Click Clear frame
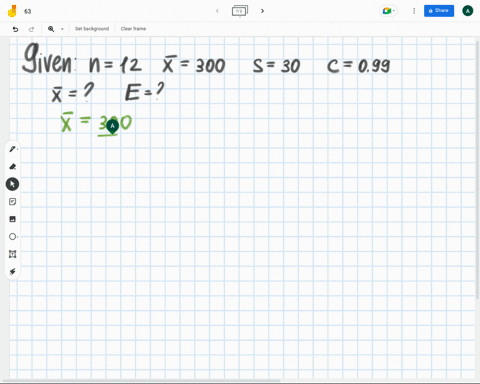Image resolution: width=480 pixels, height=384 pixels. click(133, 29)
